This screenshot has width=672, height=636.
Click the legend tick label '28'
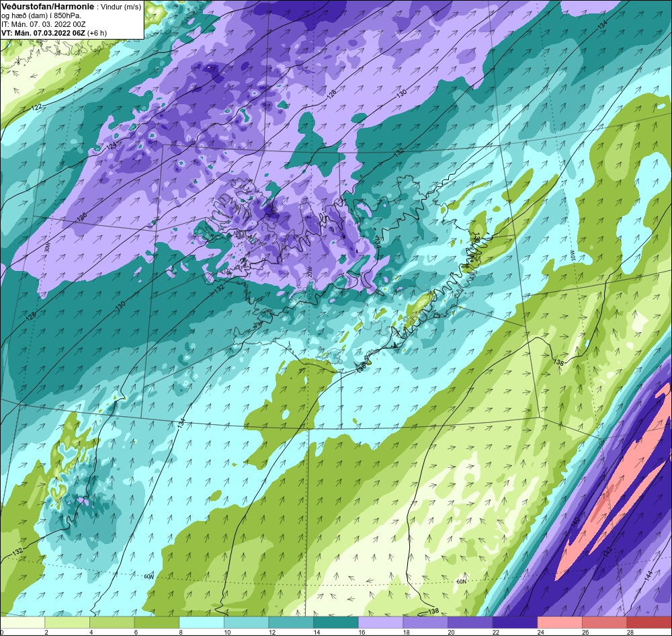pyautogui.click(x=630, y=632)
